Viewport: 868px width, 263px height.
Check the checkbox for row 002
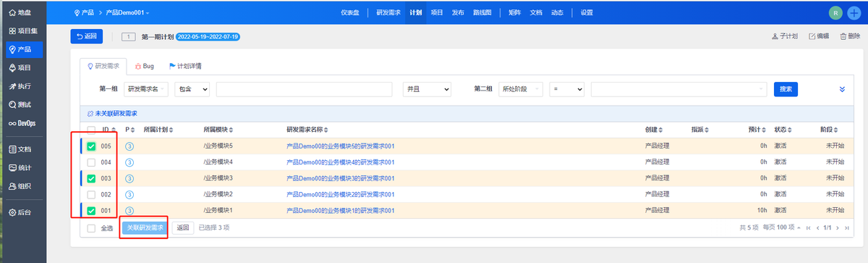(x=91, y=194)
